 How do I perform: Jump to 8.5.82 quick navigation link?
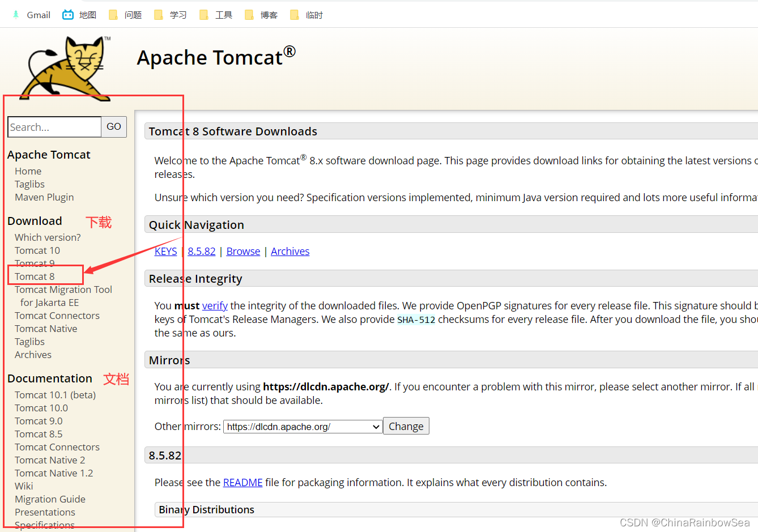click(x=202, y=251)
